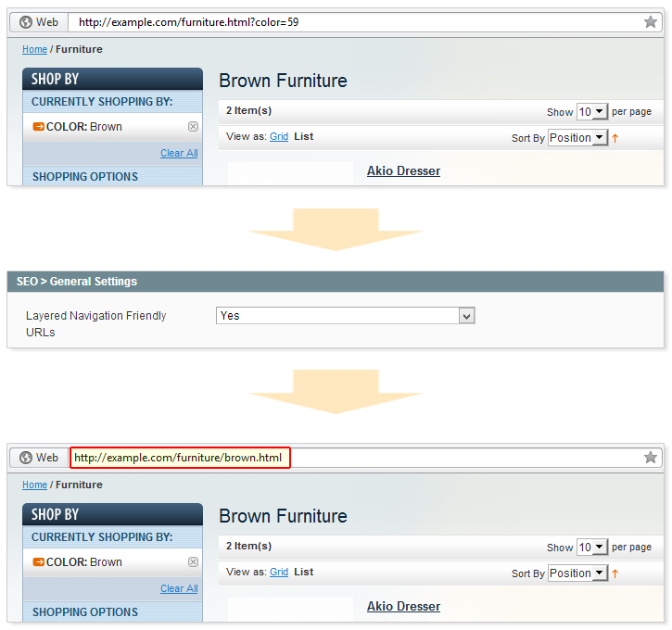The image size is (672, 630).
Task: Click Clear All in the upper Shop By panel
Action: coord(179,153)
